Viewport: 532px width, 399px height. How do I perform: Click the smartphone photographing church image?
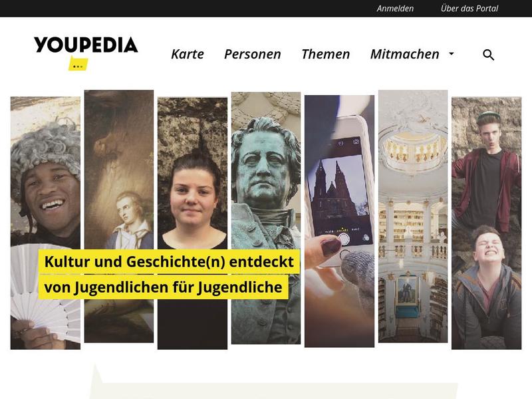339,221
